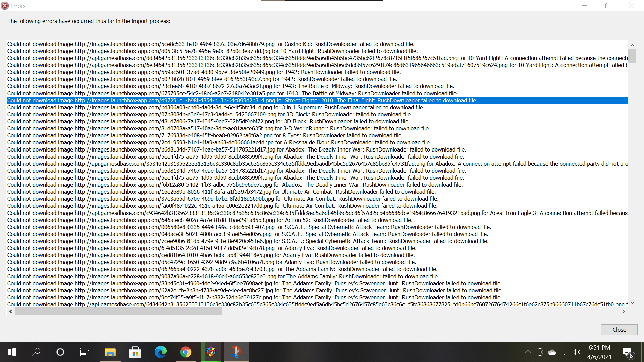
Task: Select 1943 Battle of Midway 23cfee68 line
Action: [x=317, y=86]
